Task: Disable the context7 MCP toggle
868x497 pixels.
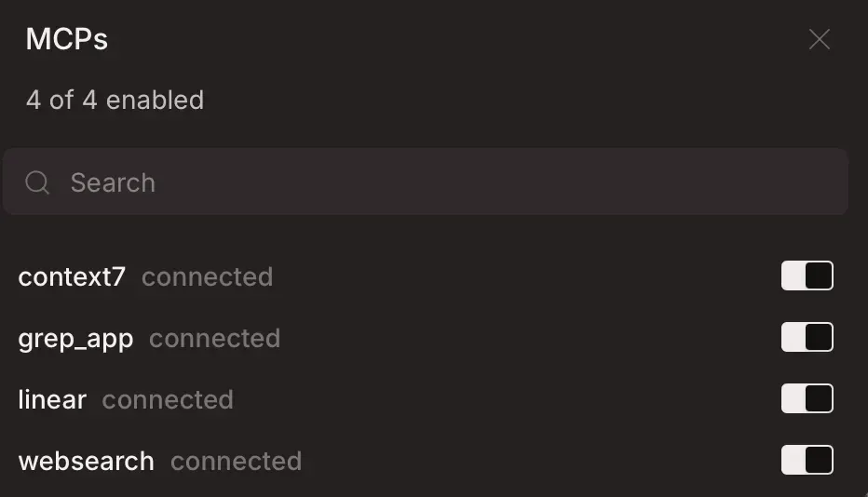Action: (x=807, y=275)
